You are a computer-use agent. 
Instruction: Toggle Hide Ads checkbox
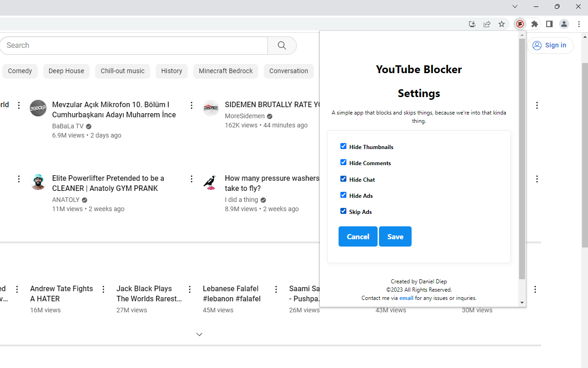pos(343,195)
